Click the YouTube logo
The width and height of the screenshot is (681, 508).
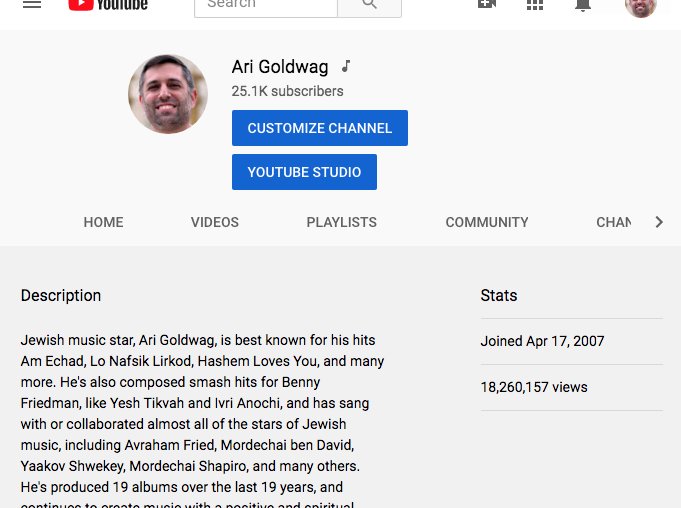[x=108, y=5]
